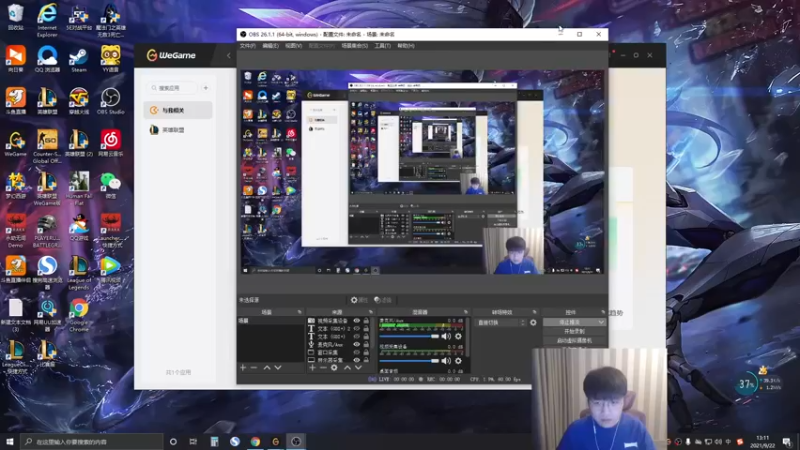This screenshot has width=800, height=450.
Task: Toggle visibility of 视频采集设备 source
Action: tap(357, 320)
